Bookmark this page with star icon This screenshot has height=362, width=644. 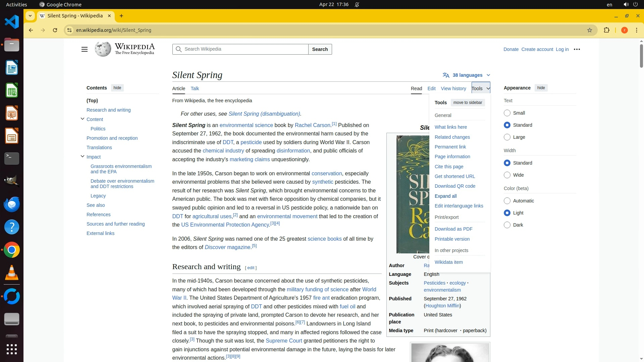click(590, 30)
